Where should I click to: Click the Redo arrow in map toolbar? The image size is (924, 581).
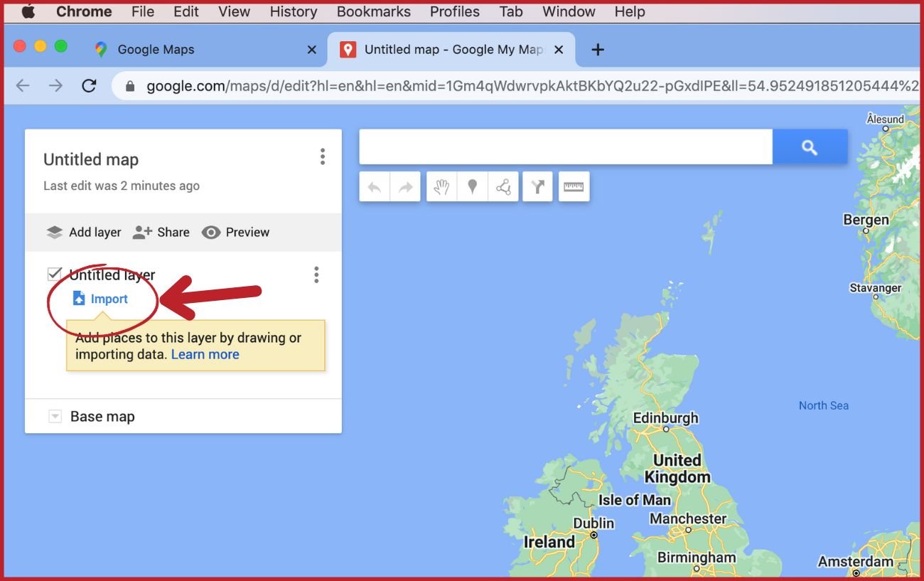click(405, 187)
